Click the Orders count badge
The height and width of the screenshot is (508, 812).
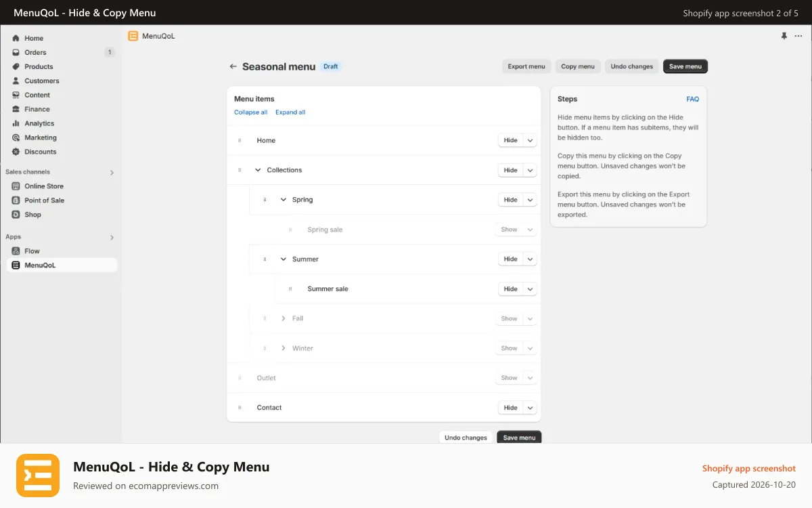coord(110,52)
